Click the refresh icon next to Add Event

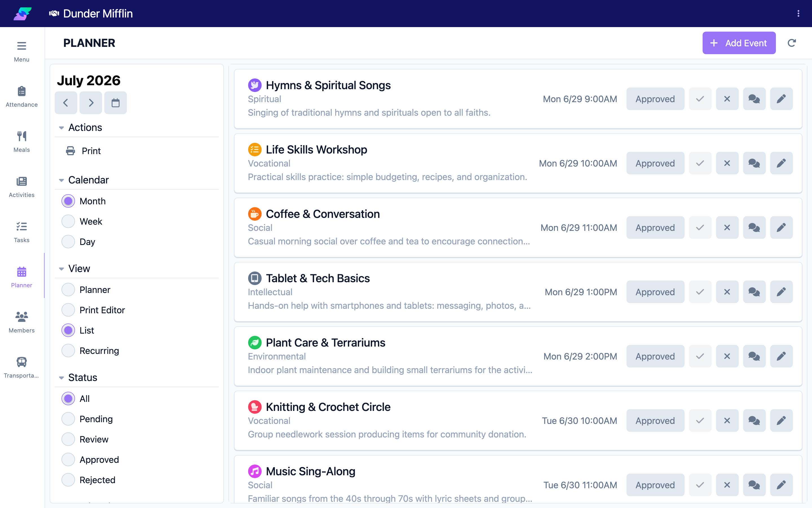791,43
